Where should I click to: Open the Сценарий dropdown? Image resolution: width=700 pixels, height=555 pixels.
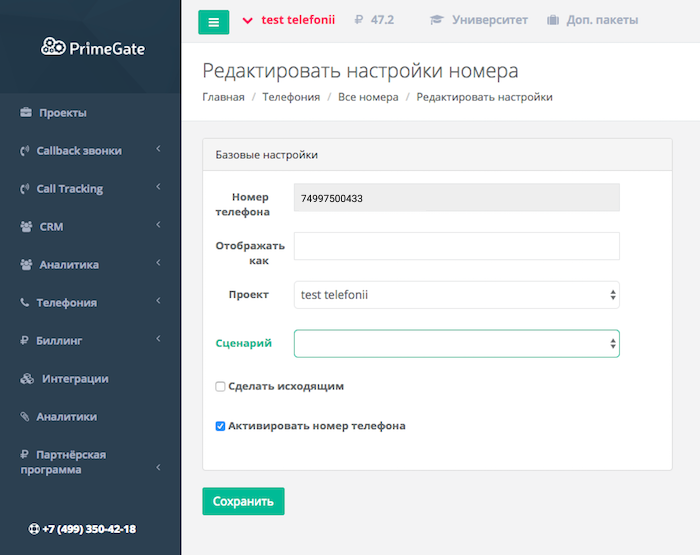[x=456, y=344]
